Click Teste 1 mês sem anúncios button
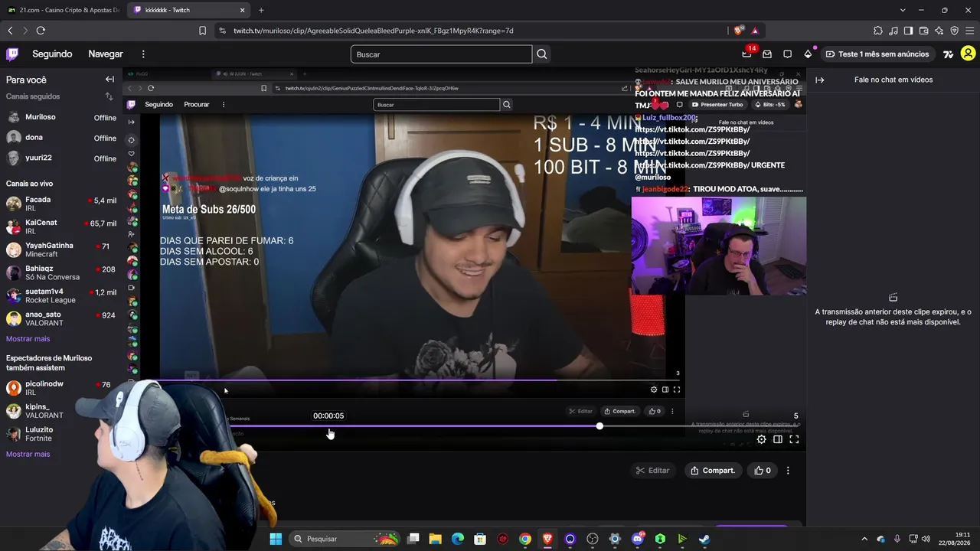This screenshot has height=551, width=980. pyautogui.click(x=877, y=54)
